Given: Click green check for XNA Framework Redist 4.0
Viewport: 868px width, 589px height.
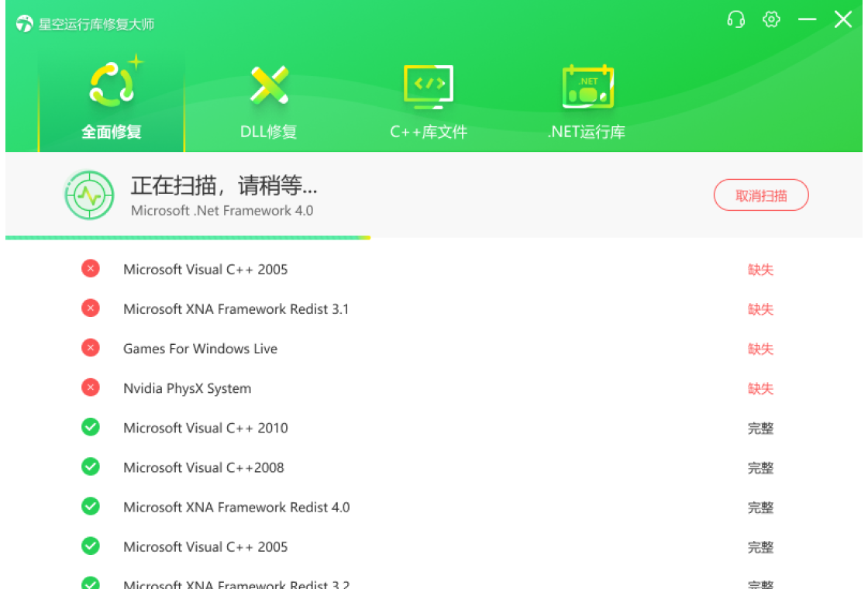Looking at the screenshot, I should click(x=90, y=506).
